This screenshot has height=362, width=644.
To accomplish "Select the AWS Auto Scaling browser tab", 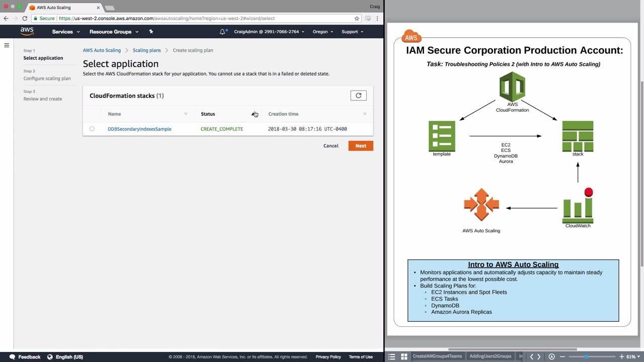I will (64, 8).
